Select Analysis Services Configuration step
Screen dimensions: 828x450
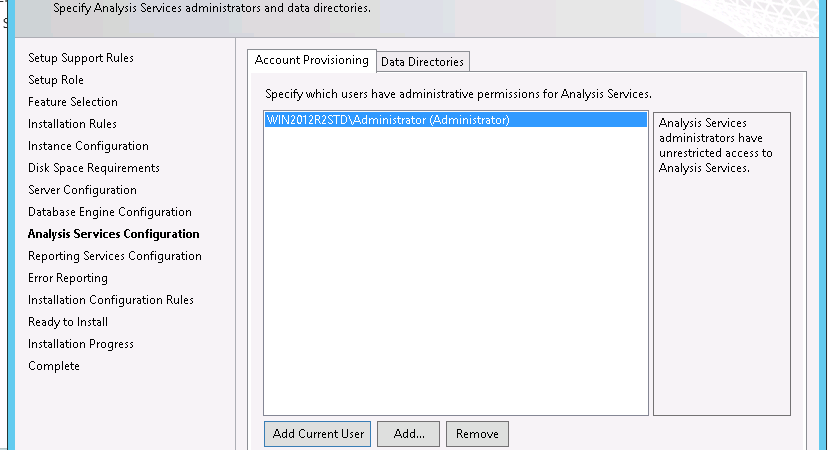[x=114, y=234]
